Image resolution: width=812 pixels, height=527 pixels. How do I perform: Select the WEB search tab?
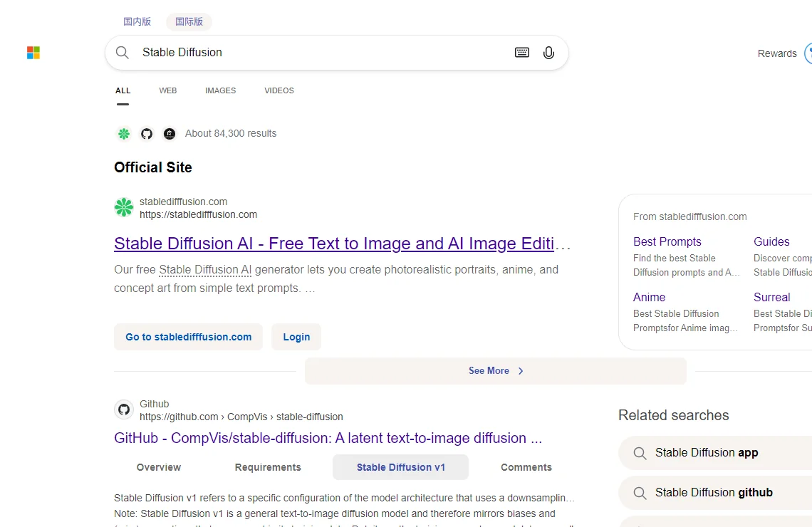tap(168, 90)
